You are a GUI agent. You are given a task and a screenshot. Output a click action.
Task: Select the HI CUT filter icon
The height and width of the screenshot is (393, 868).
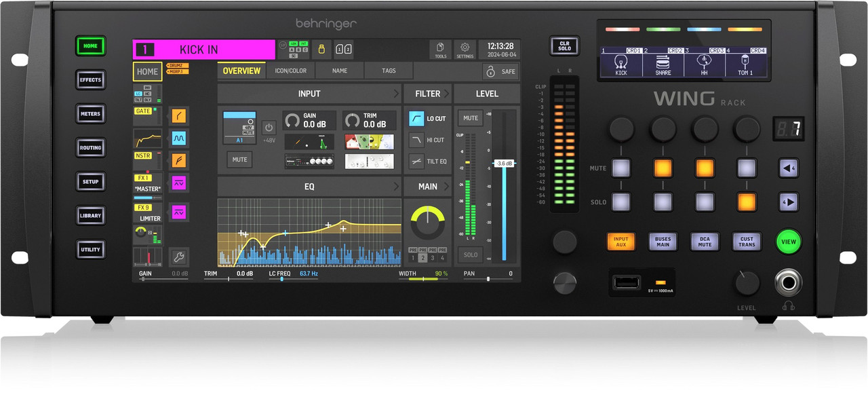click(416, 140)
